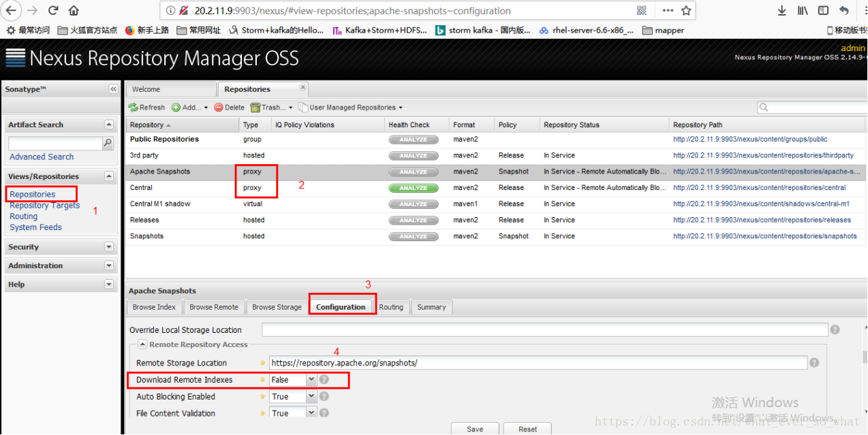Delete the selected repository
868x435 pixels.
[229, 108]
